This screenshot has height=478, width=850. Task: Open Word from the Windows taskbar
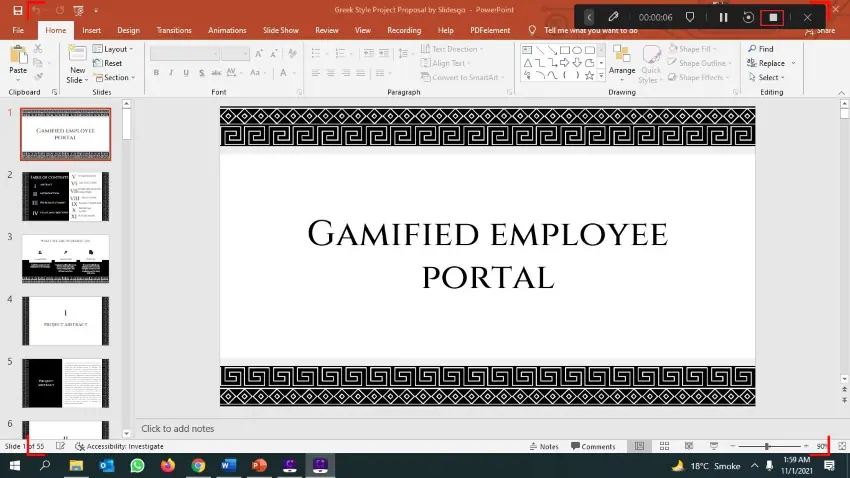click(x=228, y=466)
